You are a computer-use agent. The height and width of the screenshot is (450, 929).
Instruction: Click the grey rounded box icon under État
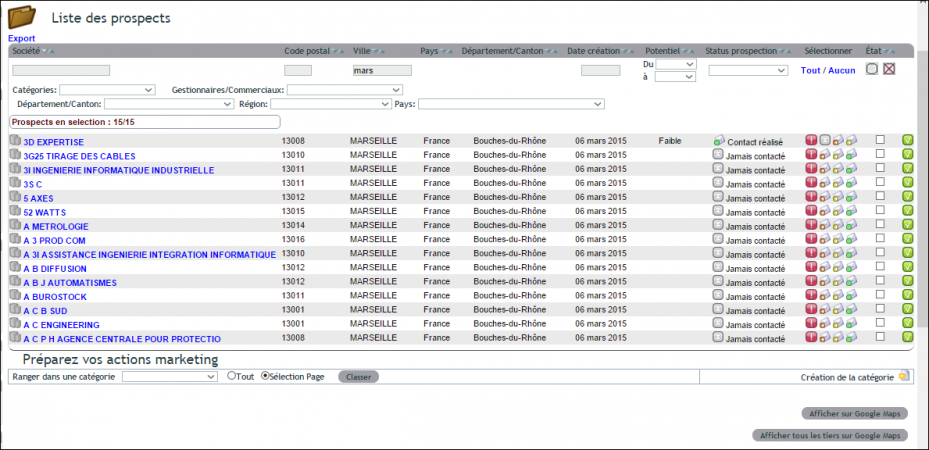pyautogui.click(x=872, y=69)
